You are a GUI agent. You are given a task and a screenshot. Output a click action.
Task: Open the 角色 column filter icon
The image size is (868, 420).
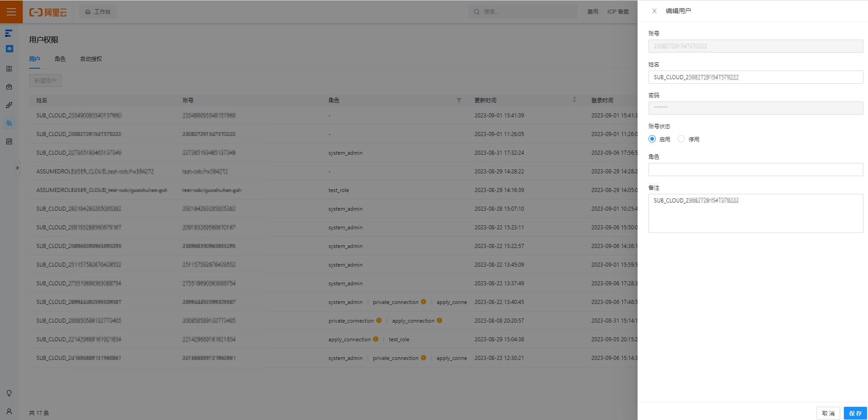coord(459,100)
